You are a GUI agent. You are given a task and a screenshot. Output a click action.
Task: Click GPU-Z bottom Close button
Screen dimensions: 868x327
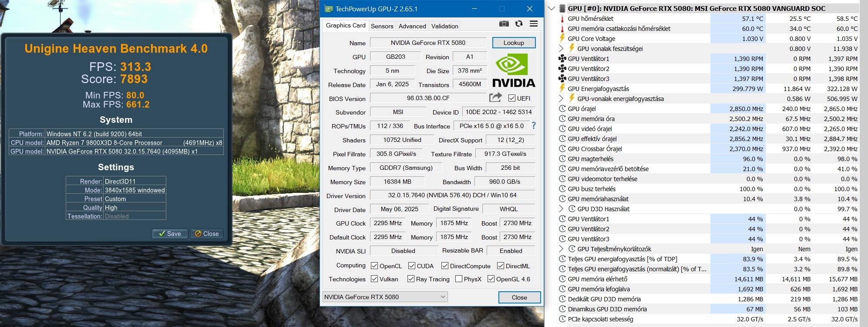tap(519, 297)
